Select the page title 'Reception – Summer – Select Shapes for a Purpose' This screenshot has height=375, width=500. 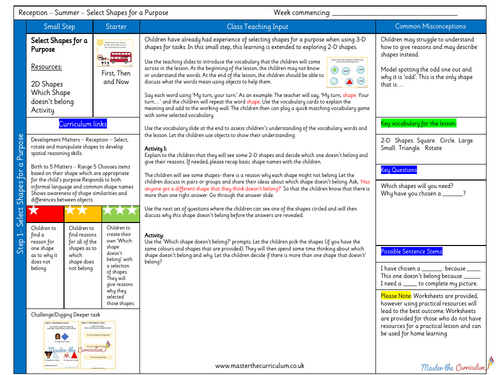pyautogui.click(x=93, y=13)
